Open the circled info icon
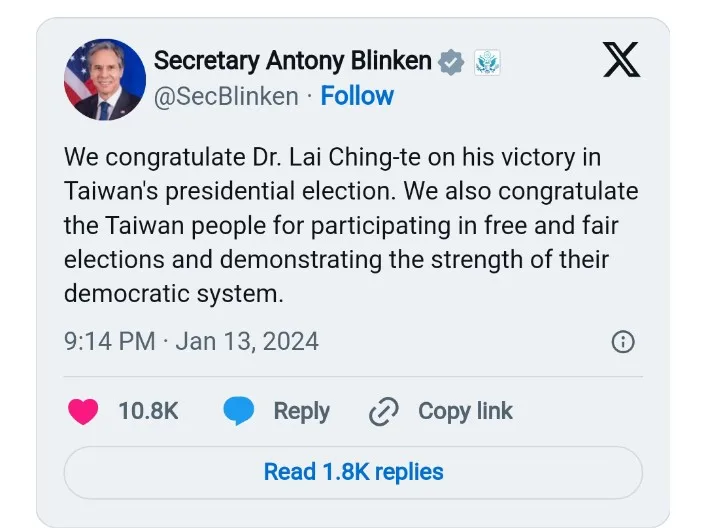 click(622, 342)
